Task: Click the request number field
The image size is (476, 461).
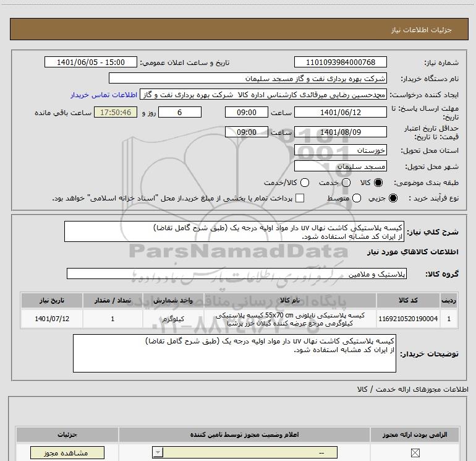Action: tap(341, 62)
